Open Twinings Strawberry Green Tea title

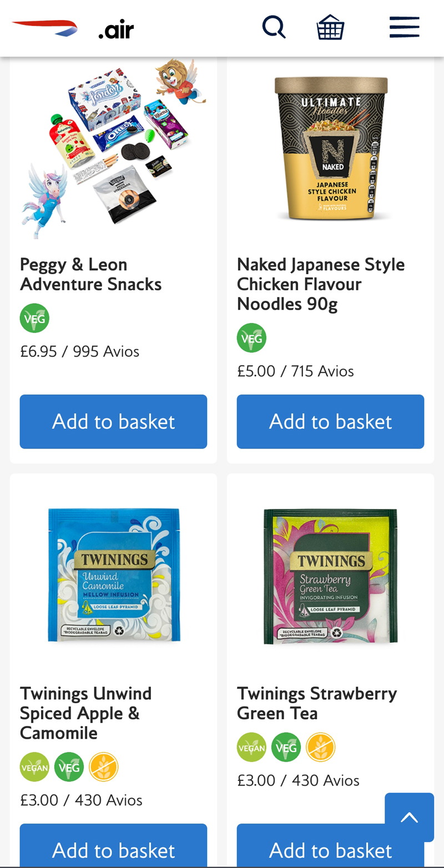[316, 703]
